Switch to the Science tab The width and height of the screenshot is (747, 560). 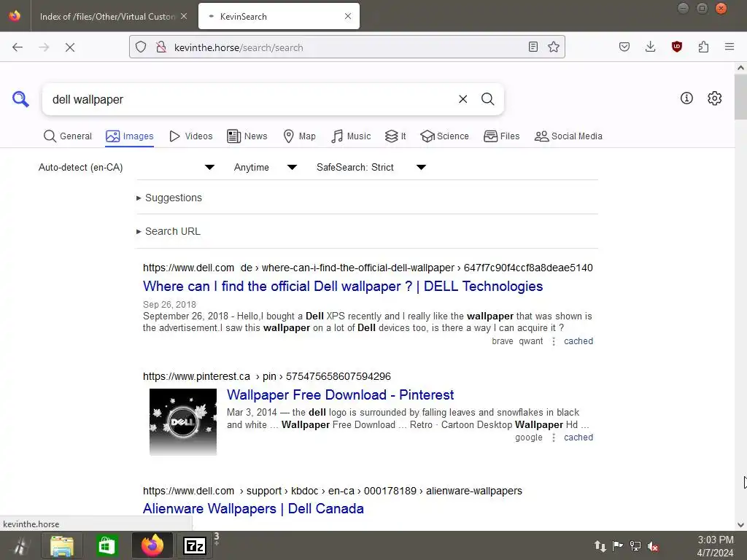coord(444,136)
